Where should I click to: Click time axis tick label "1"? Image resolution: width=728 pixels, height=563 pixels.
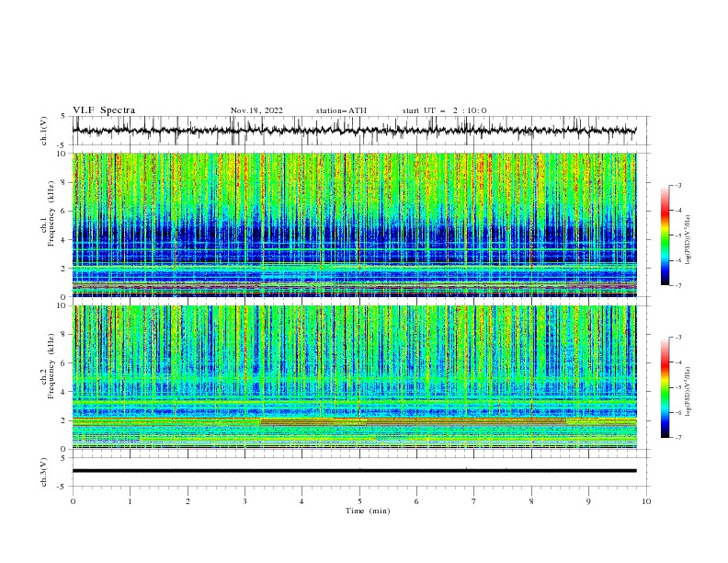pos(130,501)
